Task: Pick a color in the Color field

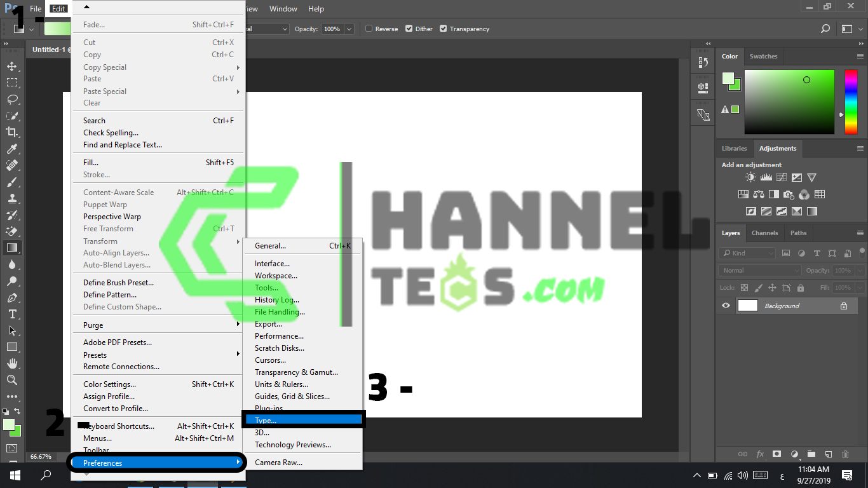Action: (789, 102)
